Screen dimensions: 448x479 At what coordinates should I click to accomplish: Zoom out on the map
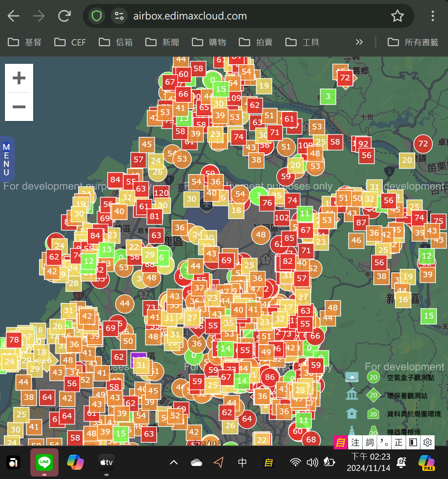pos(19,107)
